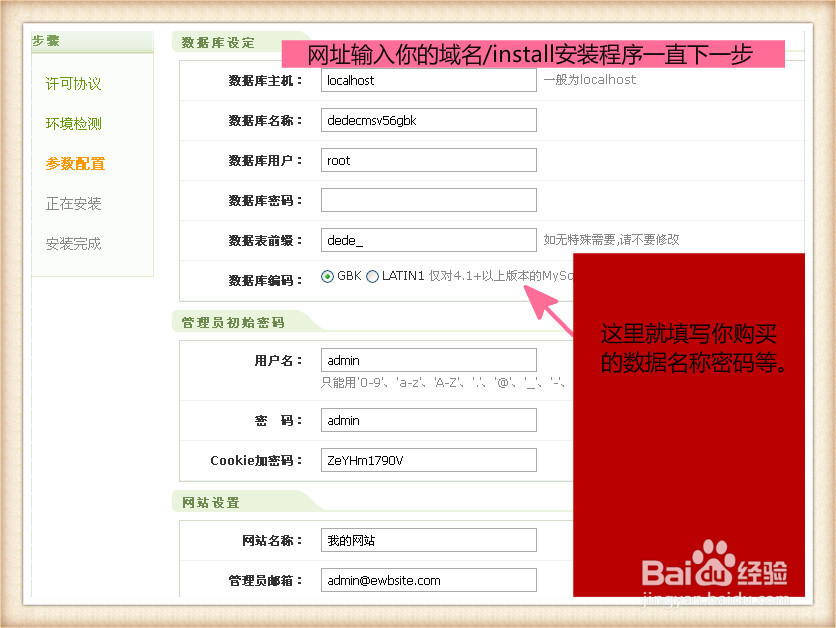This screenshot has width=836, height=628.
Task: Click the 数据库主机 localhost input field
Action: [x=429, y=80]
